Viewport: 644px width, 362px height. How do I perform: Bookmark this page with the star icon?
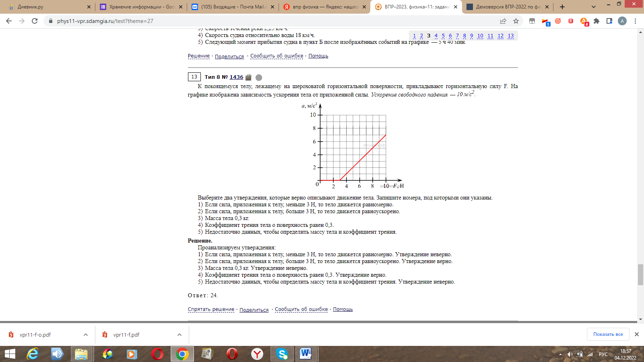pos(516,21)
